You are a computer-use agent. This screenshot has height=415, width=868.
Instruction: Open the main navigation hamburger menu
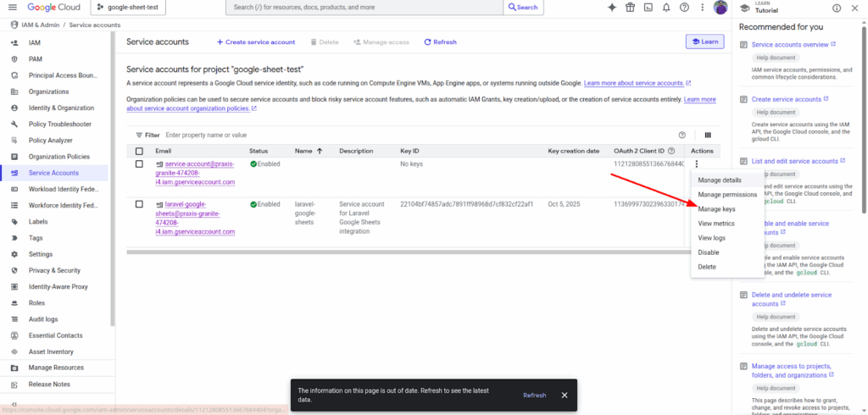click(11, 8)
